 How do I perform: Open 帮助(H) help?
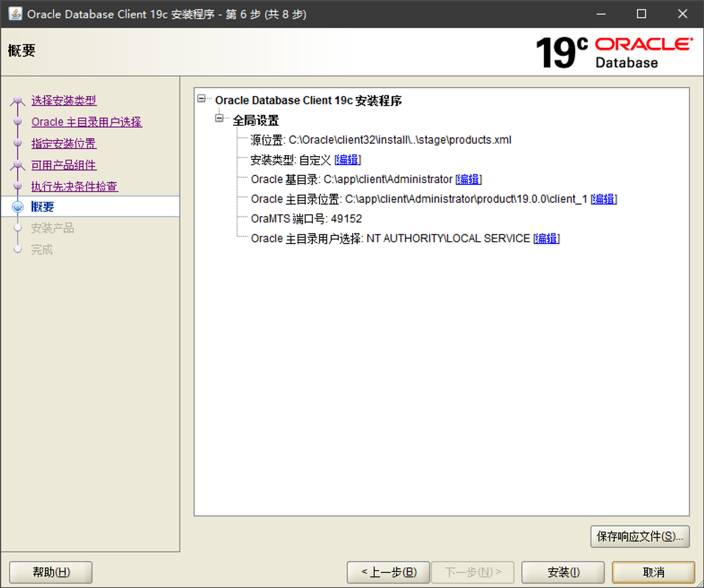(x=51, y=572)
